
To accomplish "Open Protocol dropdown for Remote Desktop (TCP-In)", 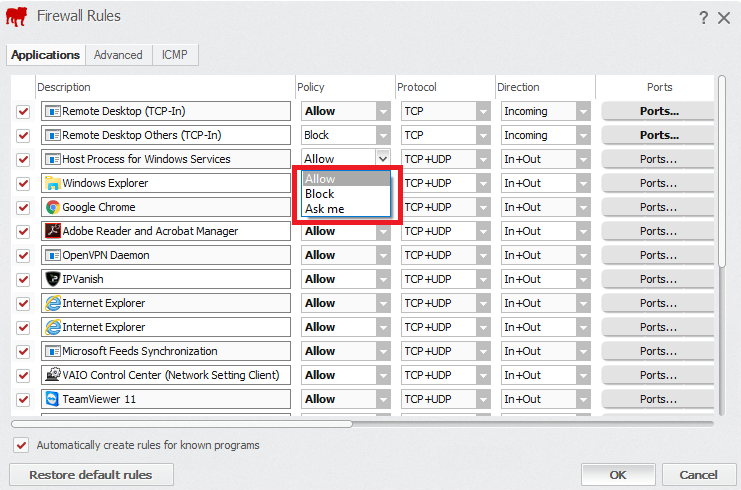I will tap(483, 112).
